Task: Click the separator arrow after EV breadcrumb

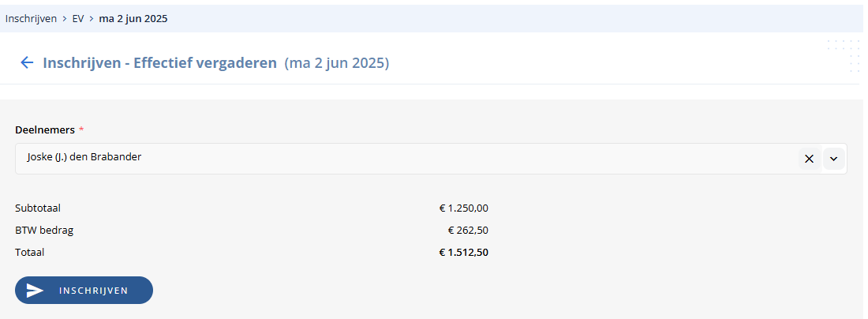Action: click(92, 19)
